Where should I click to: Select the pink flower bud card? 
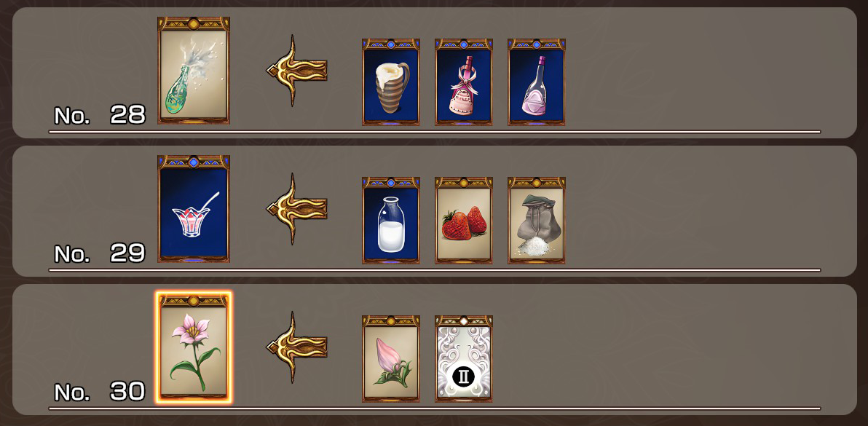point(391,358)
